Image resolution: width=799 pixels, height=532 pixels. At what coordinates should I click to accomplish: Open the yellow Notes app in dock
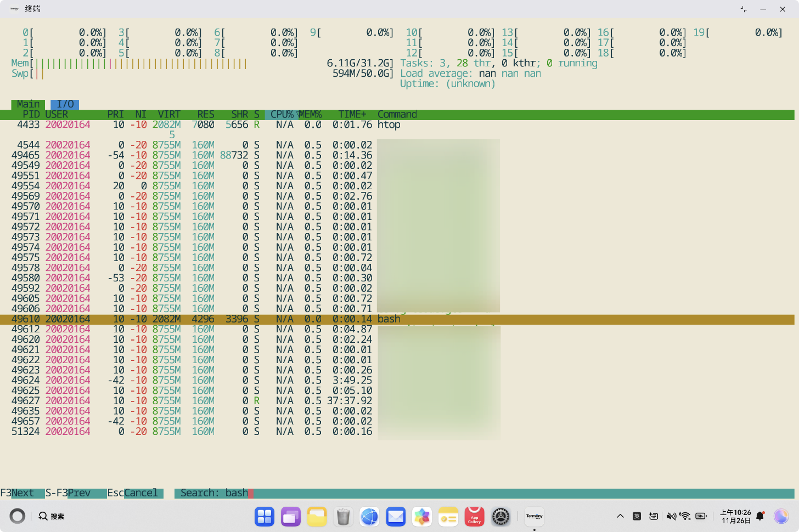point(448,517)
